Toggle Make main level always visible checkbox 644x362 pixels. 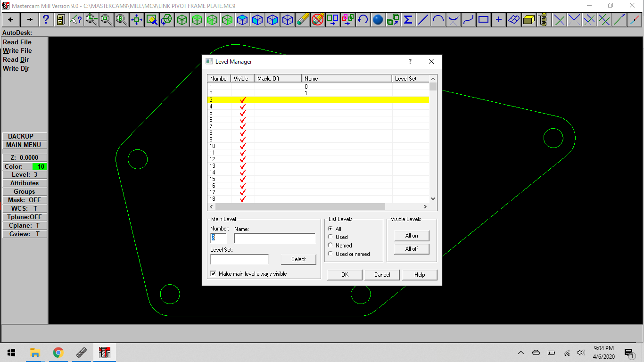(x=214, y=274)
